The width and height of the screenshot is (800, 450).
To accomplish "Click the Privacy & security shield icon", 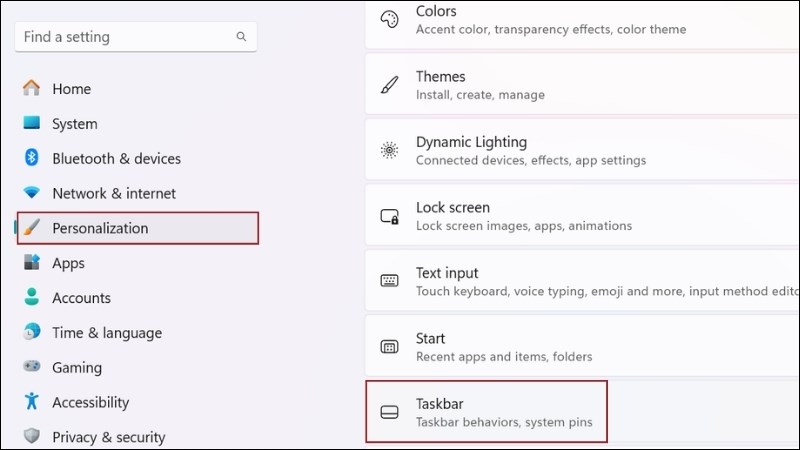I will tap(32, 437).
